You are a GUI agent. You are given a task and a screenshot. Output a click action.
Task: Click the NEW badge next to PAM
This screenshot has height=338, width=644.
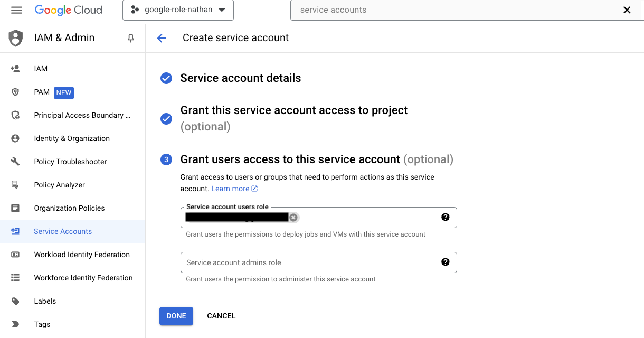(x=64, y=92)
